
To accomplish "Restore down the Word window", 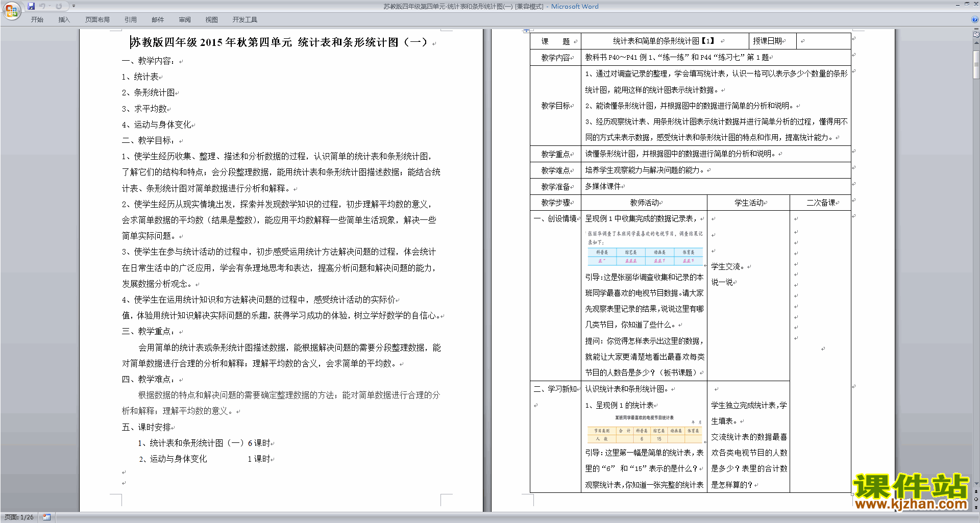I will tap(967, 4).
